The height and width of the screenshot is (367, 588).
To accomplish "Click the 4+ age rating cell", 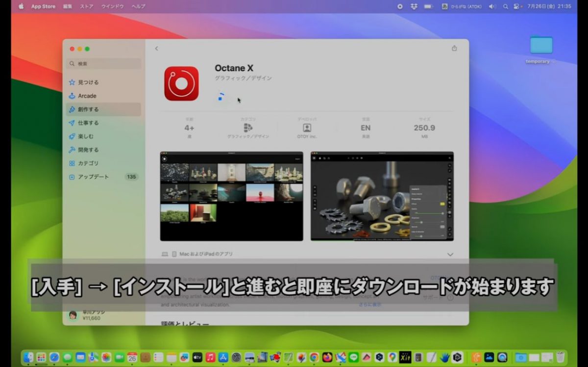I will [x=189, y=128].
